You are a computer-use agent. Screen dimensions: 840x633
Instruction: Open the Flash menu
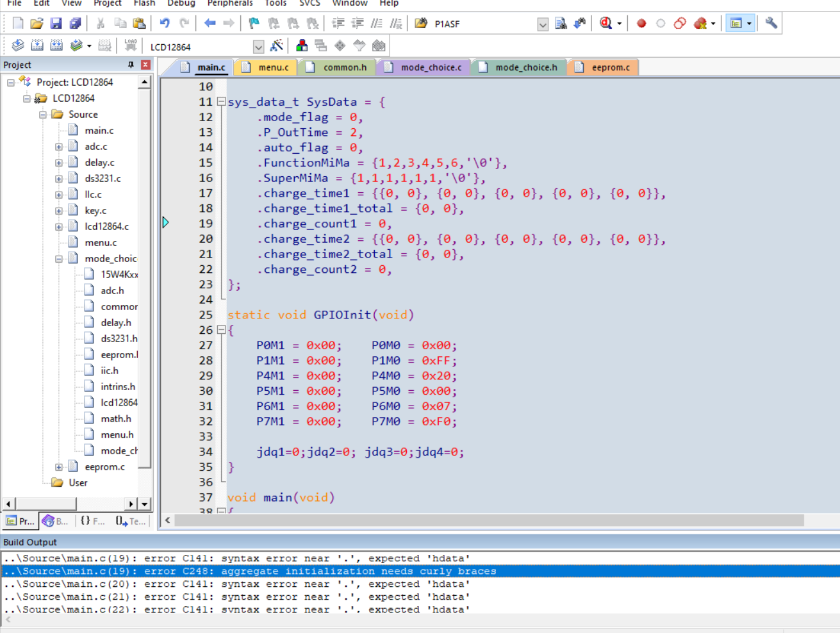[x=144, y=3]
